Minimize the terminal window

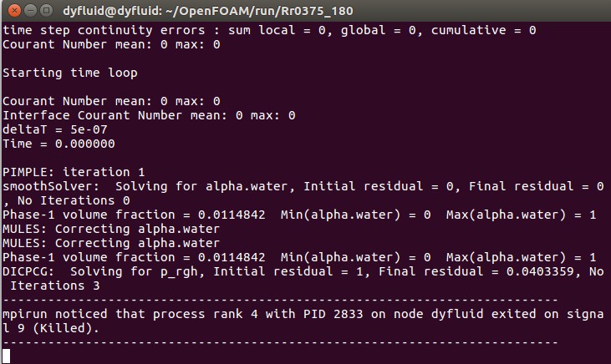coord(28,10)
